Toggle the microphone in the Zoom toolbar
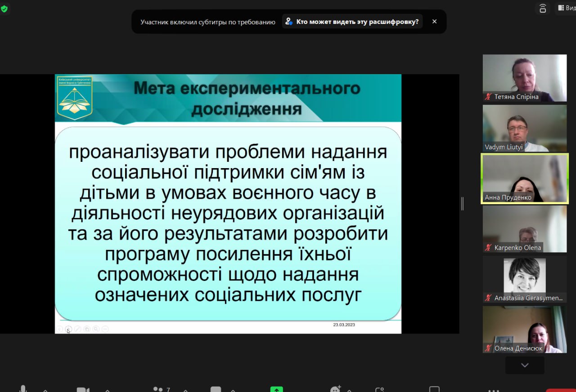The width and height of the screenshot is (576, 392). click(23, 389)
